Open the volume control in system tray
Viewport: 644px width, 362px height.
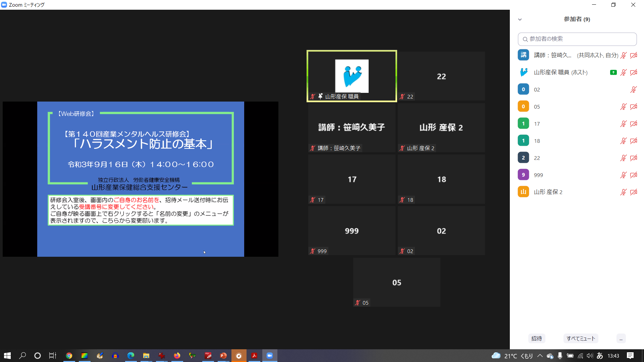(x=590, y=356)
